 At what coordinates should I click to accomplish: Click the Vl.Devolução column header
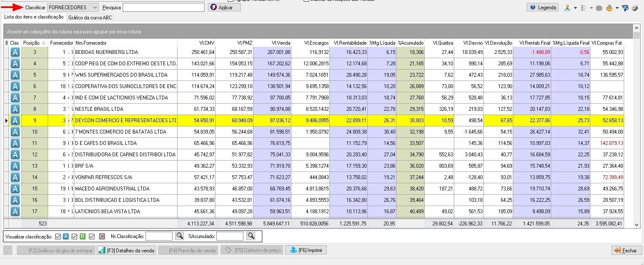click(498, 43)
